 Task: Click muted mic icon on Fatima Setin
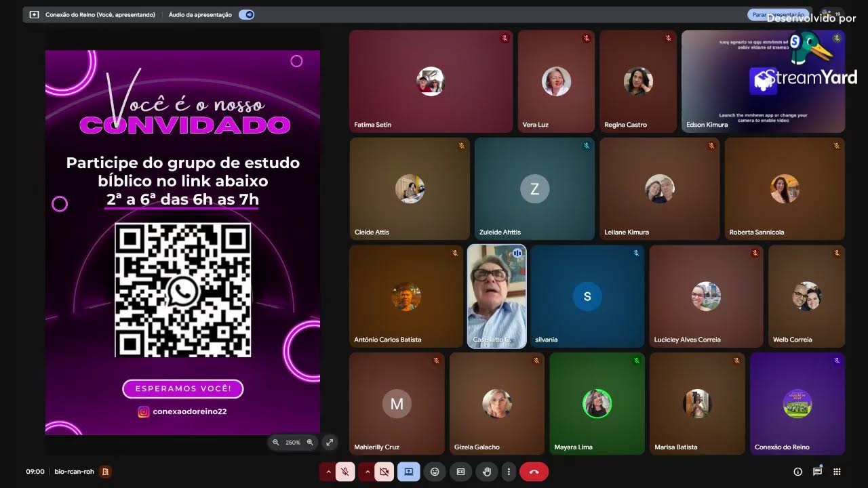(x=505, y=39)
